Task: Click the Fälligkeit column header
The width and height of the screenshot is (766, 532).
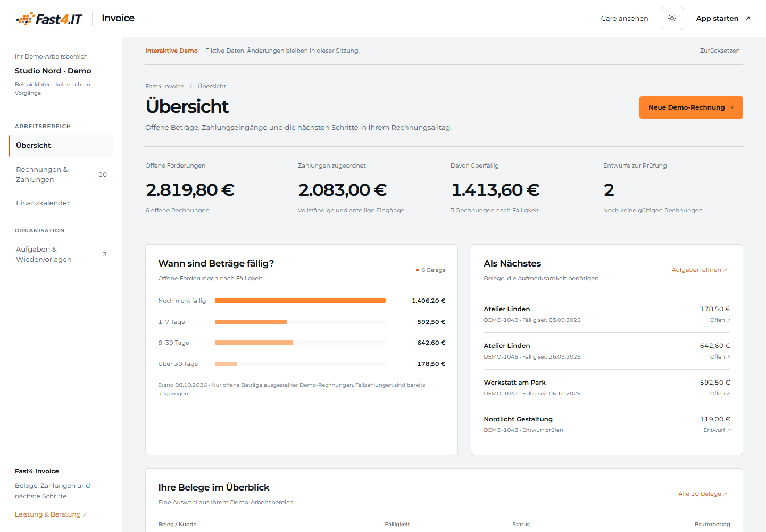Action: [x=397, y=525]
